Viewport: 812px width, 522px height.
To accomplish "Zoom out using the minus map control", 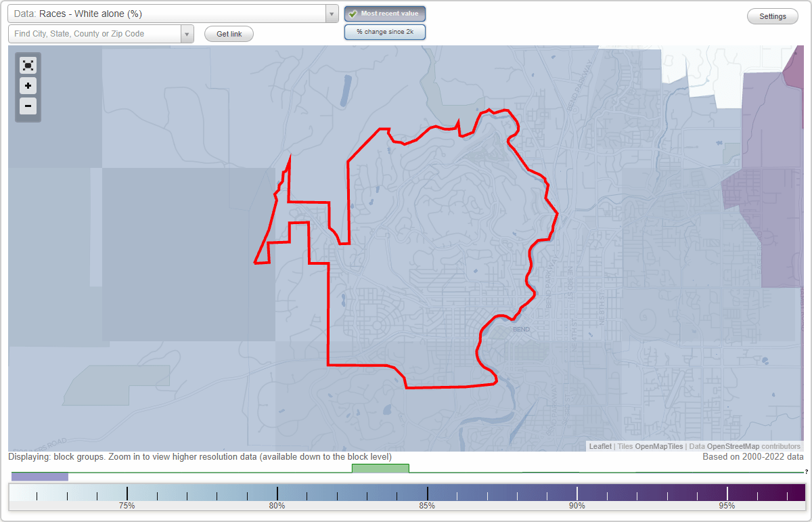I will 28,106.
